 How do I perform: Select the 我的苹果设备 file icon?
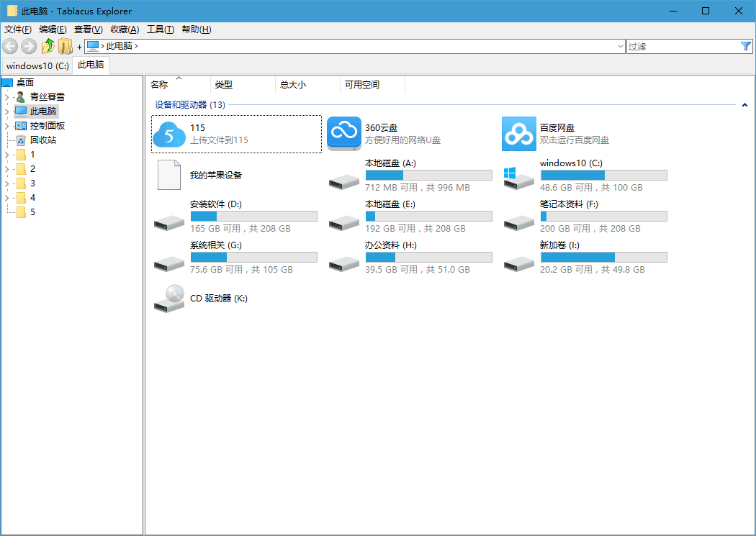click(x=169, y=175)
